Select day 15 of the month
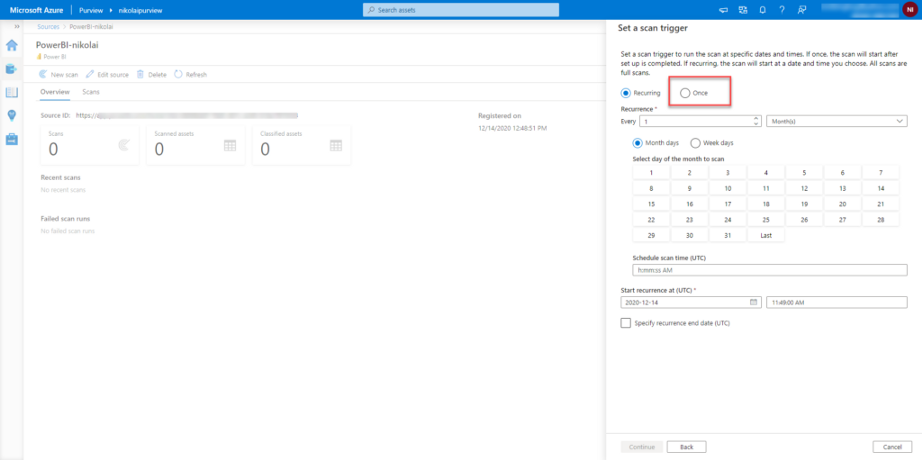Viewport: 922px width, 460px height. (x=651, y=204)
